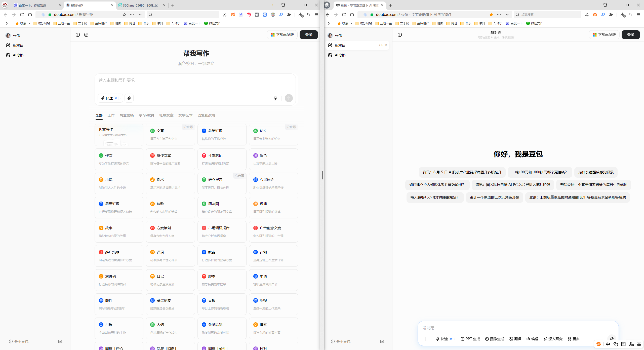Switch to the 文学艺术 category tab
The width and height of the screenshot is (644, 350).
pyautogui.click(x=185, y=115)
